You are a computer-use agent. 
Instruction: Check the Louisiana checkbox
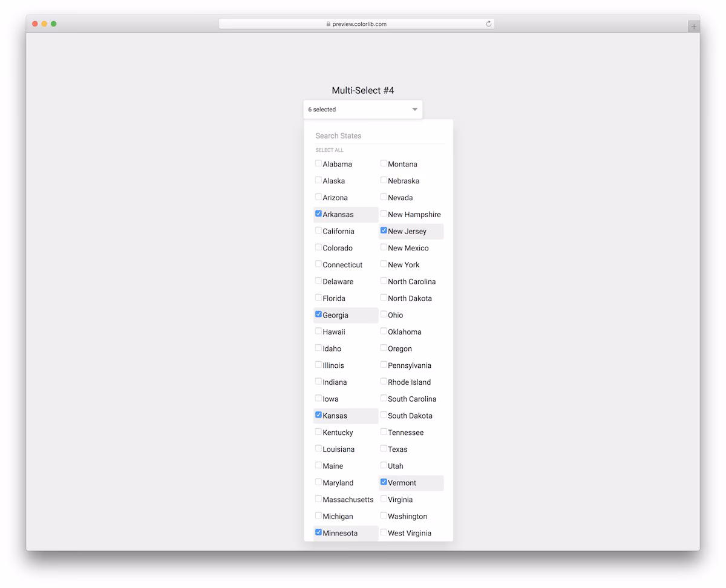pos(318,449)
